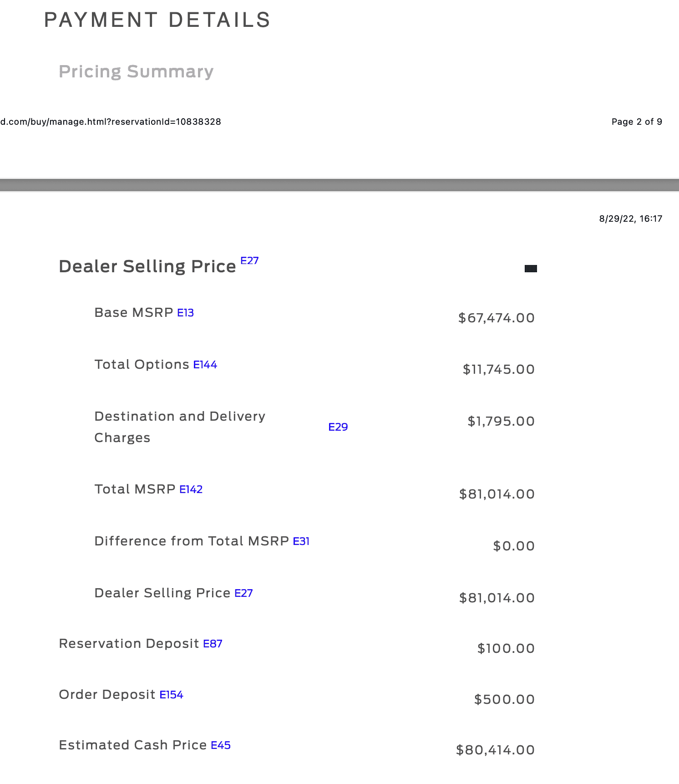Click the reservation URL in the page footer
679x784 pixels.
point(111,122)
